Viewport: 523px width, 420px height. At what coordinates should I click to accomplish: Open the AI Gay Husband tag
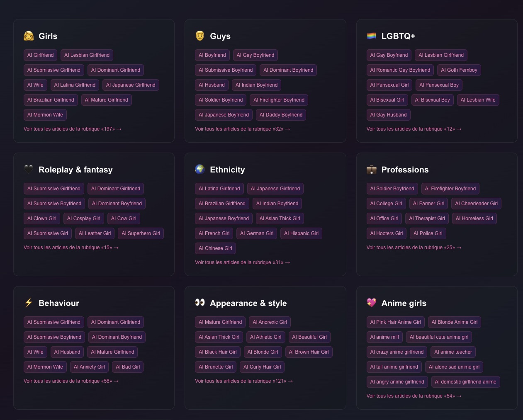(388, 115)
